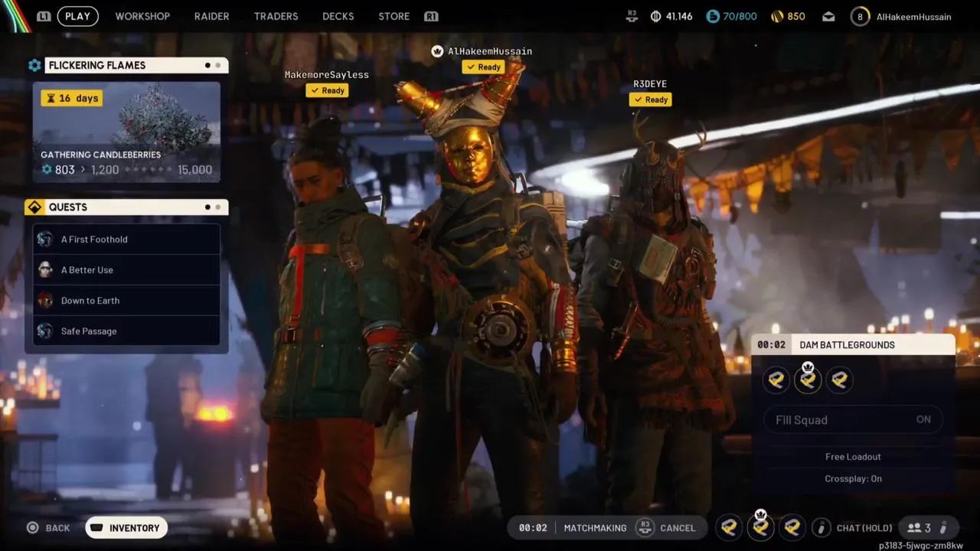Click R3DEYE Ready checkmark badge
This screenshot has height=551, width=980.
point(650,99)
